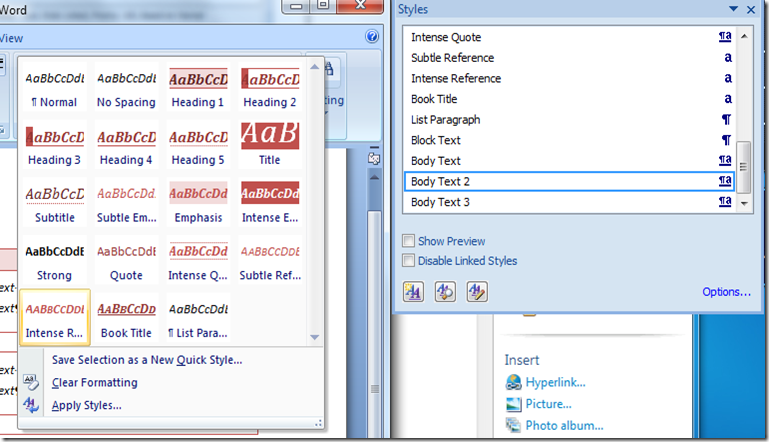Select Block Text in Styles list
769x442 pixels.
pos(569,140)
